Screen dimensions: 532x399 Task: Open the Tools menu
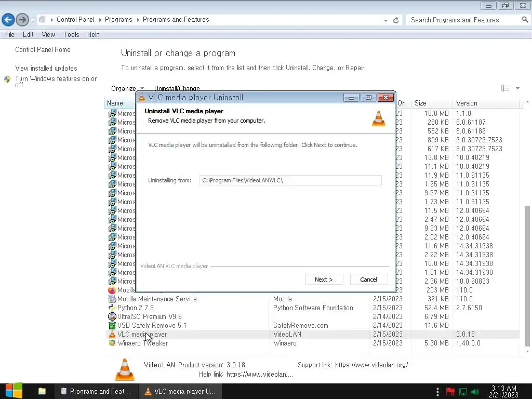[x=71, y=34]
